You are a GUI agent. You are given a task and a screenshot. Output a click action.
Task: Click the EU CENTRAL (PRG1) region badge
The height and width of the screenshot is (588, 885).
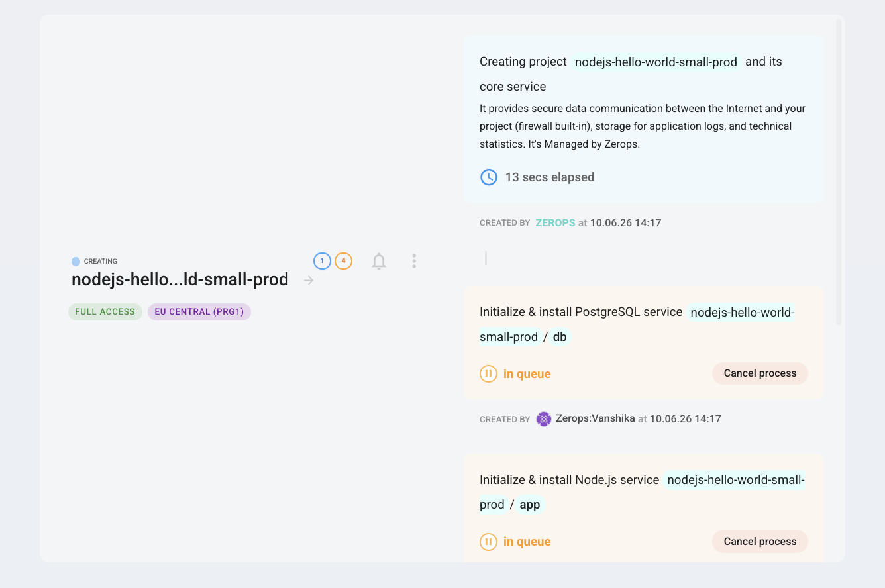(x=199, y=311)
